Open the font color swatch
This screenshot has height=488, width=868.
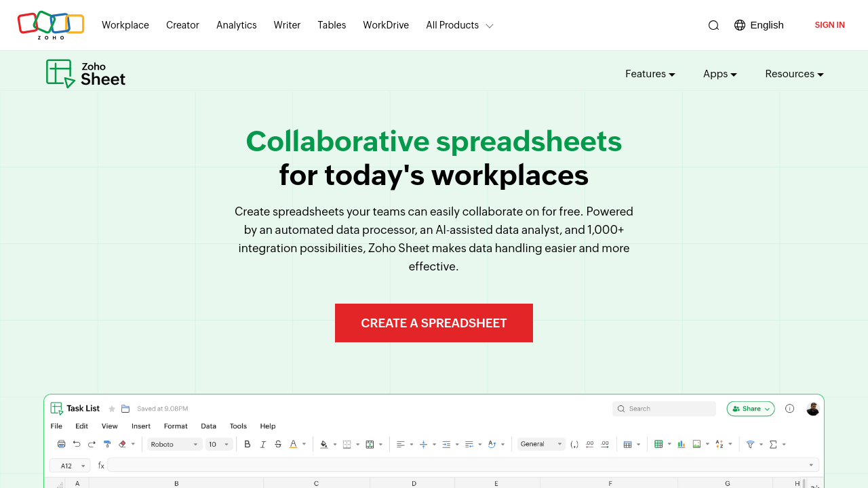point(294,444)
